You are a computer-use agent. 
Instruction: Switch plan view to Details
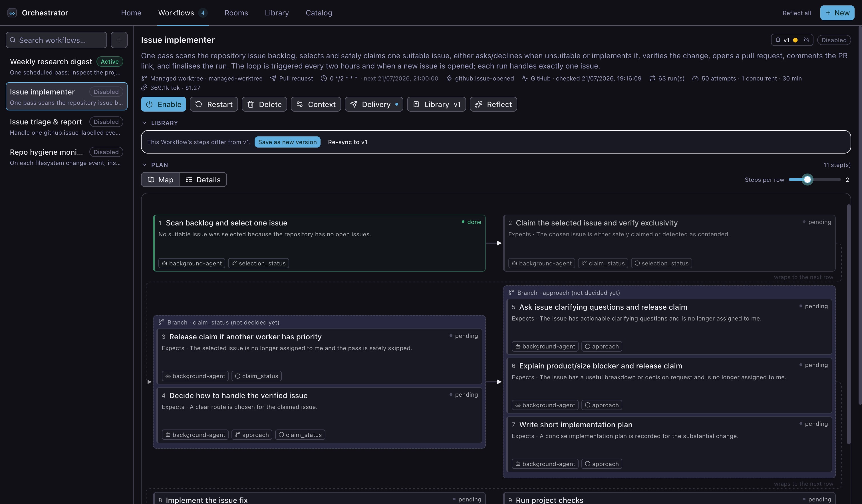pos(203,180)
